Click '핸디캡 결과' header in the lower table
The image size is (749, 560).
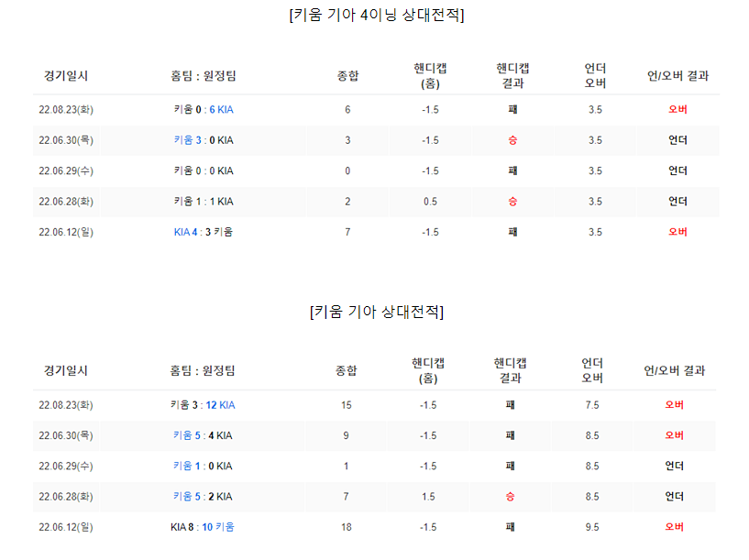[x=510, y=370]
